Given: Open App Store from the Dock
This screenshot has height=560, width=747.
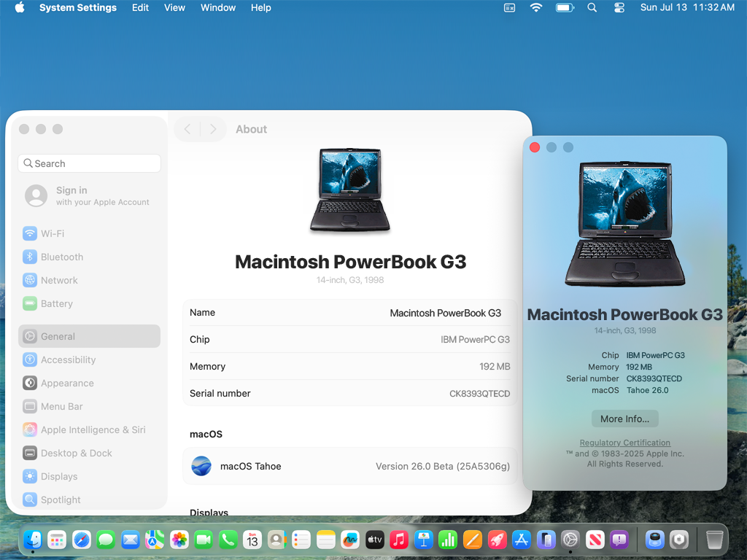Looking at the screenshot, I should point(521,540).
